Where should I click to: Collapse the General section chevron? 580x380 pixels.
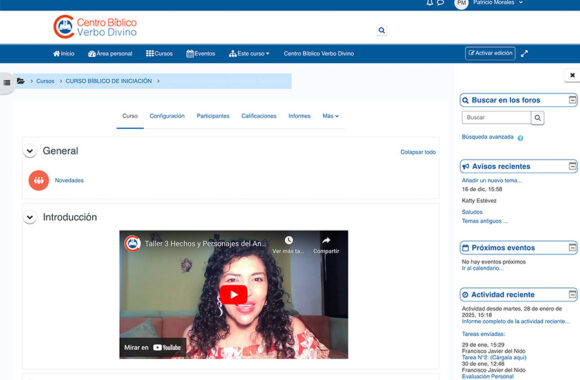pos(30,151)
